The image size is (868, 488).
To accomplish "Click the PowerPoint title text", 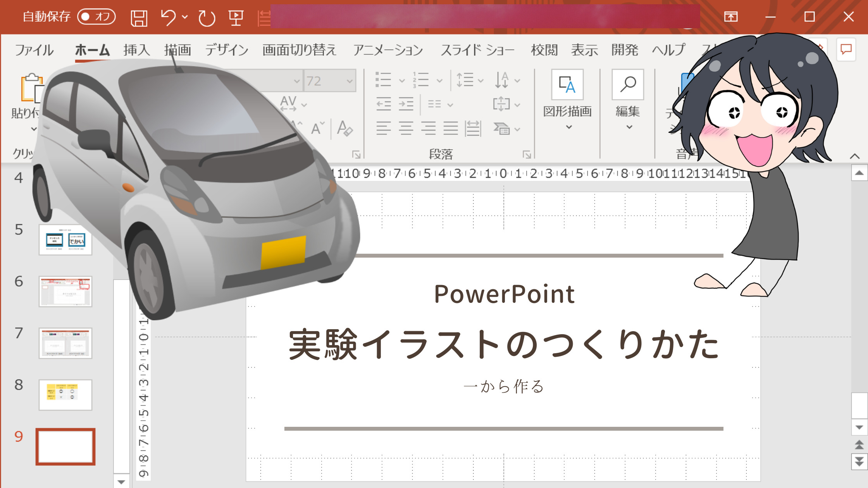I will [504, 294].
